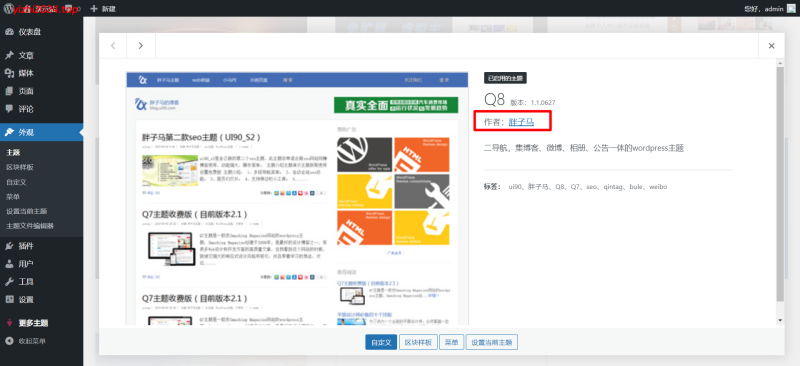Screen dimensions: 800x366
Task: Select 设置当前主题 in sidebar submenu
Action: 27,211
